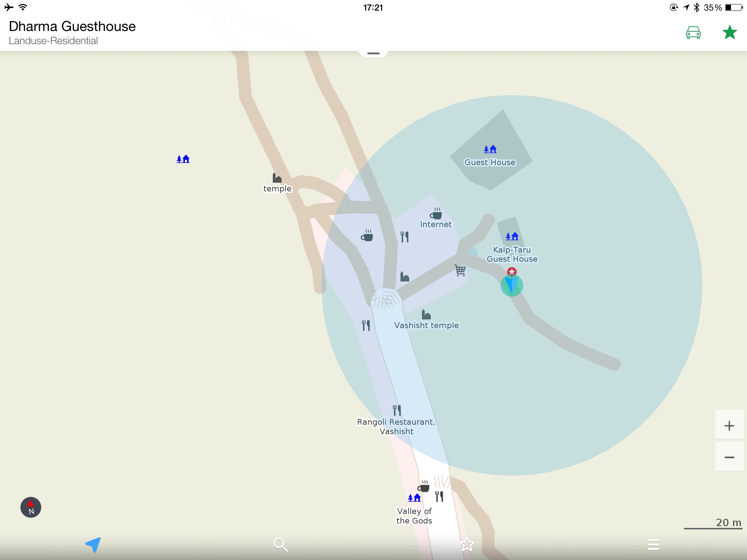Tap the my-location arrow button
This screenshot has height=560, width=747.
pos(93,544)
